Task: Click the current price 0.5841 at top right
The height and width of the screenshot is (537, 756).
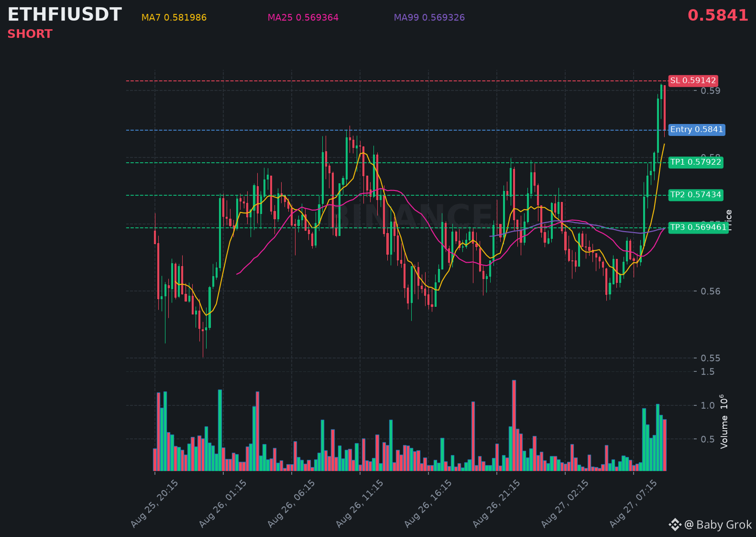Action: pos(718,15)
